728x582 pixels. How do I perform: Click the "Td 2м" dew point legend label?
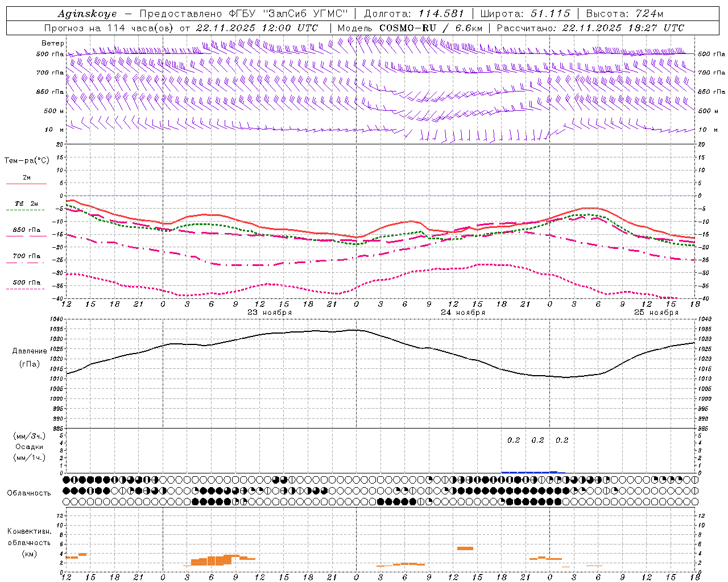(x=26, y=203)
